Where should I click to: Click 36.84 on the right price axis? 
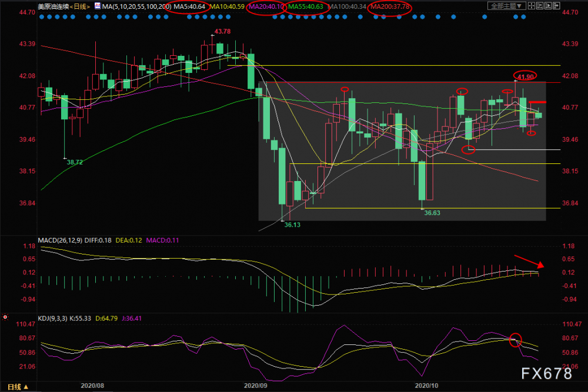pos(570,203)
